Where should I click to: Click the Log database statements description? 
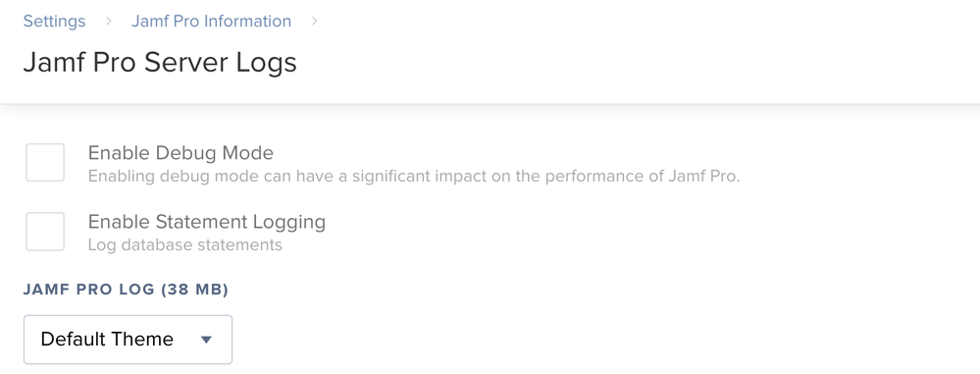(185, 244)
